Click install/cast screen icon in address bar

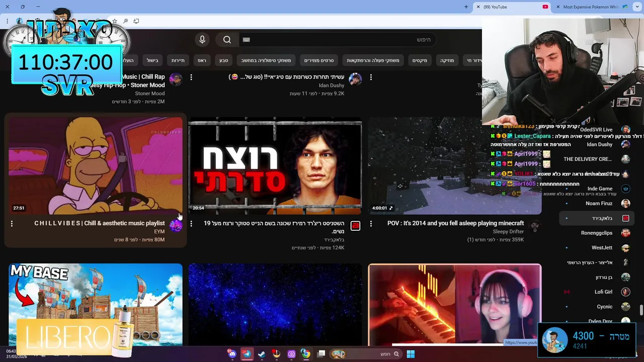(x=136, y=21)
